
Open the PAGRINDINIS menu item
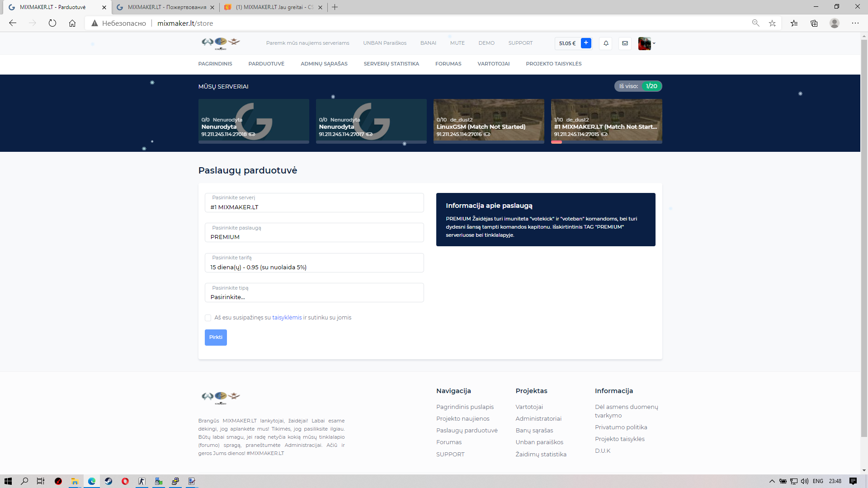(x=215, y=64)
